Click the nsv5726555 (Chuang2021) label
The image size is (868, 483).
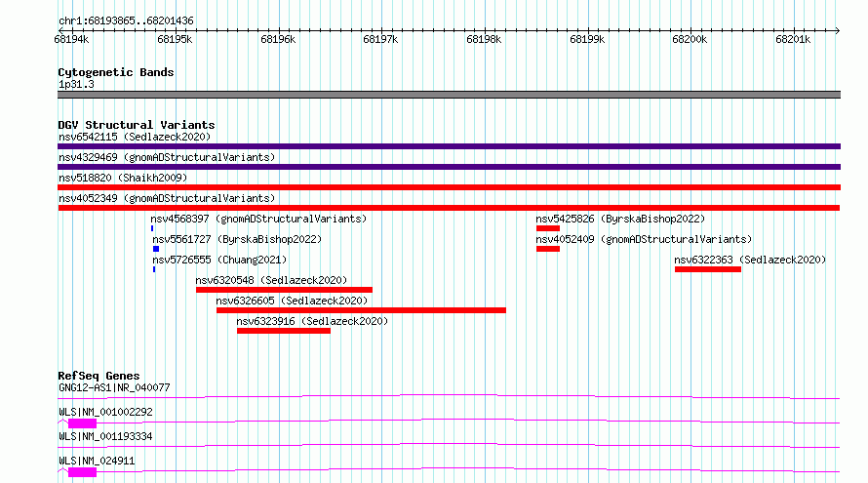pyautogui.click(x=219, y=260)
